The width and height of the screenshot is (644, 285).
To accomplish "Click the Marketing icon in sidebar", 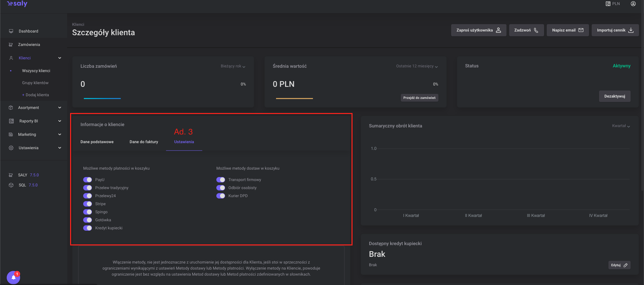I will click(11, 134).
